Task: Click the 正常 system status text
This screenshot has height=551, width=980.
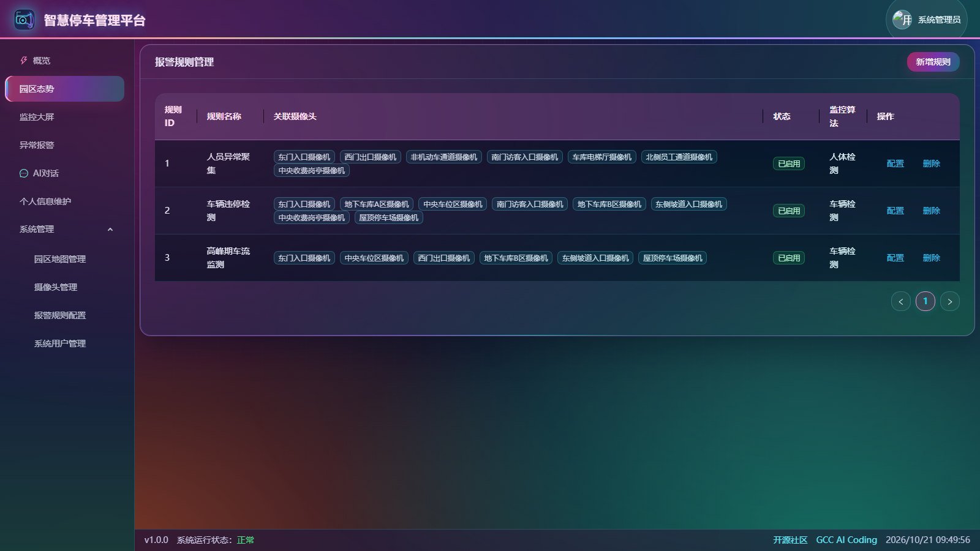Action: [246, 540]
